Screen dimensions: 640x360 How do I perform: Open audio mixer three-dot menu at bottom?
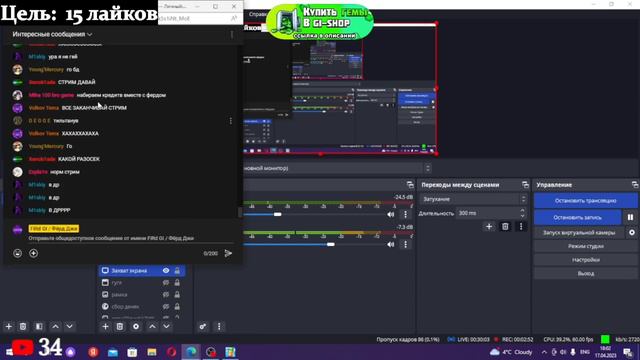pyautogui.click(x=219, y=327)
